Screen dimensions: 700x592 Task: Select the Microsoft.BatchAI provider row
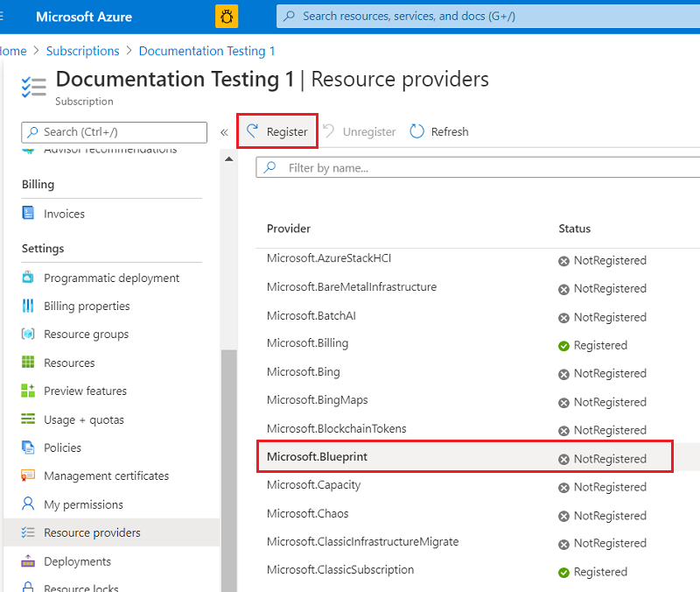478,316
